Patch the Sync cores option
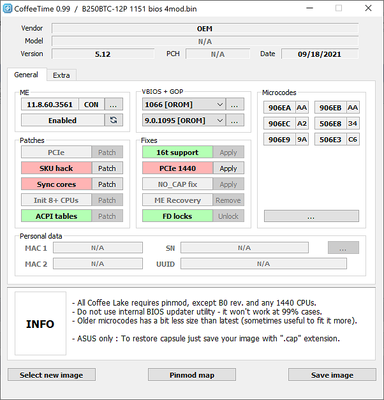This screenshot has height=400, width=384. point(107,184)
